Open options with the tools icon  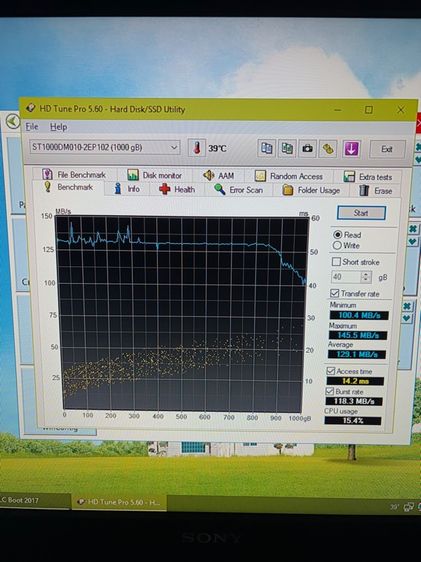(328, 149)
